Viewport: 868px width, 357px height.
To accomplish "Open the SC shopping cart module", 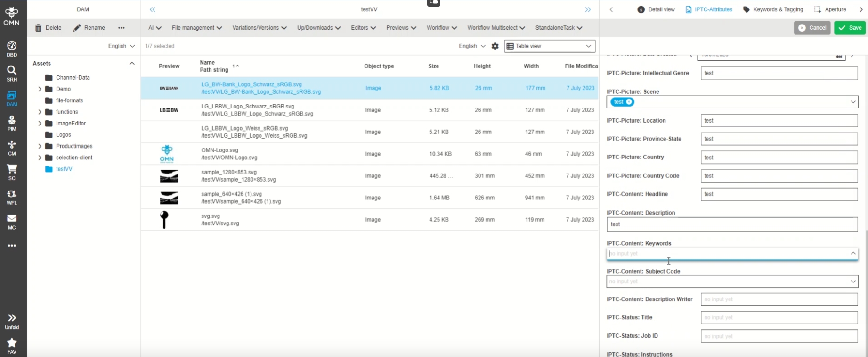I will coord(12,172).
